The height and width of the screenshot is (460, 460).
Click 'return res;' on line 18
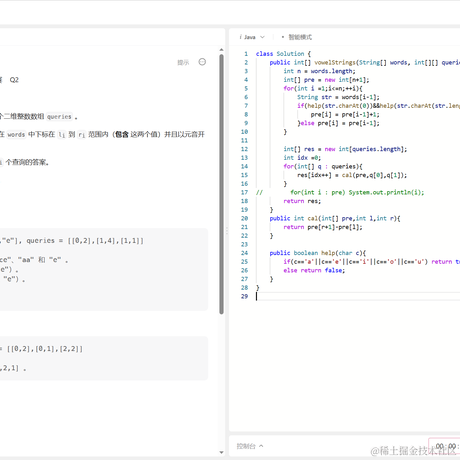pyautogui.click(x=302, y=201)
